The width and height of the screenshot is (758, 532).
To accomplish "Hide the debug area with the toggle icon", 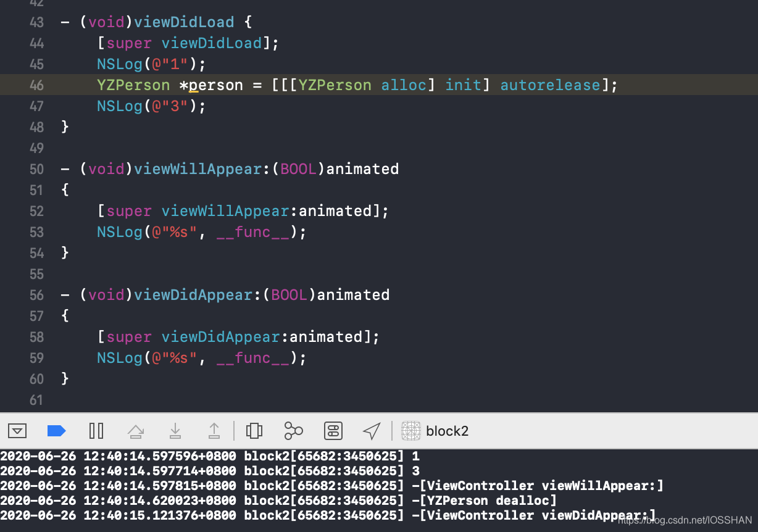I will [17, 431].
